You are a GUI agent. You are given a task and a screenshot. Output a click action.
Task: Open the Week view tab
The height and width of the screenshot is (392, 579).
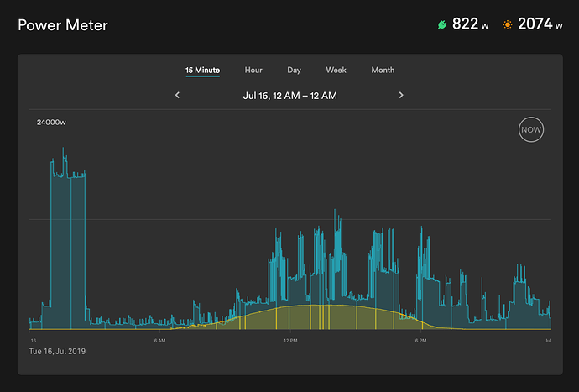(336, 70)
